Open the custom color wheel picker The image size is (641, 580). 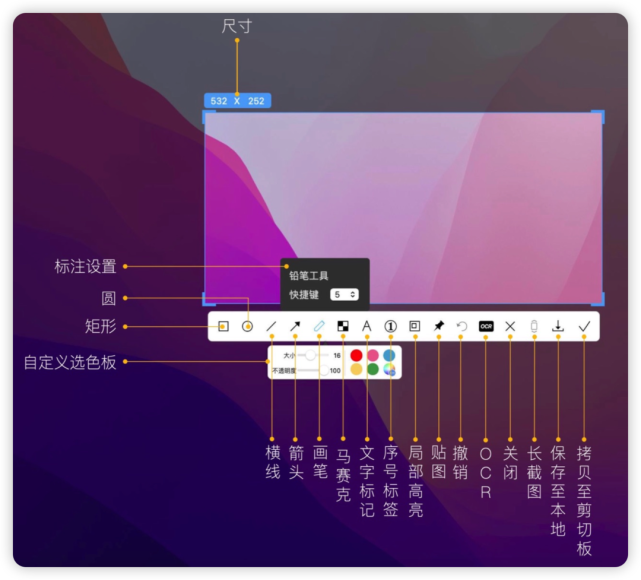coord(389,369)
